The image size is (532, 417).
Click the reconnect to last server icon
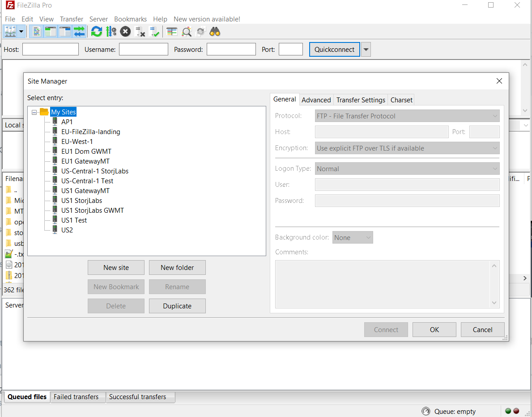[154, 32]
